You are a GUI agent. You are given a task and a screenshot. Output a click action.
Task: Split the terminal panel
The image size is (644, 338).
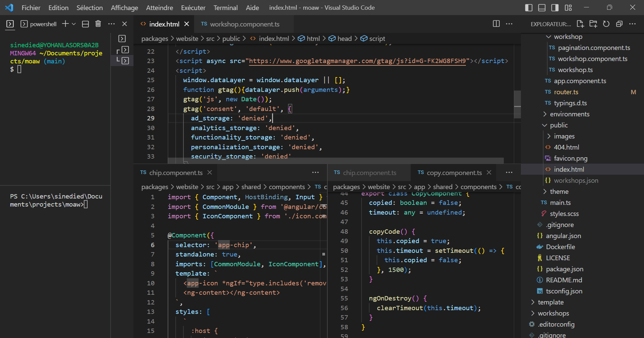pos(86,24)
